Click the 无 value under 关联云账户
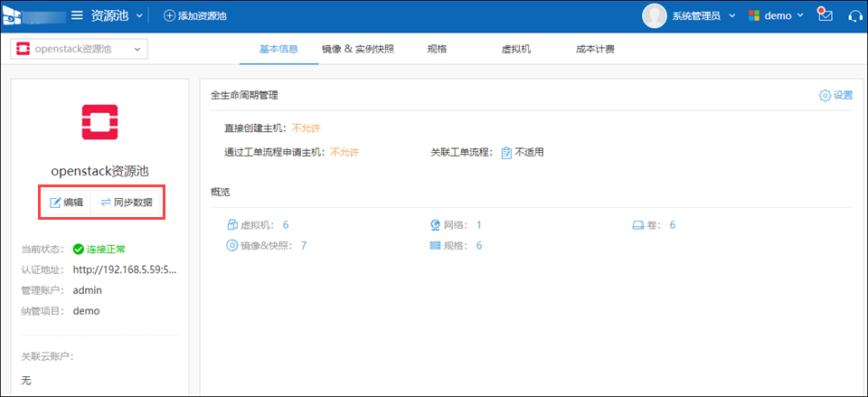The image size is (868, 397). tap(26, 381)
